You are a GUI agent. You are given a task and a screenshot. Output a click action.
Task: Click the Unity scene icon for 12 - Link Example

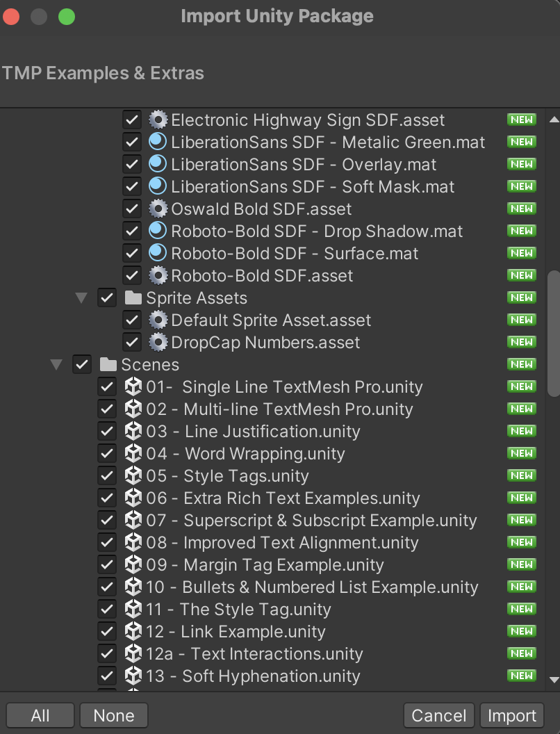(133, 632)
